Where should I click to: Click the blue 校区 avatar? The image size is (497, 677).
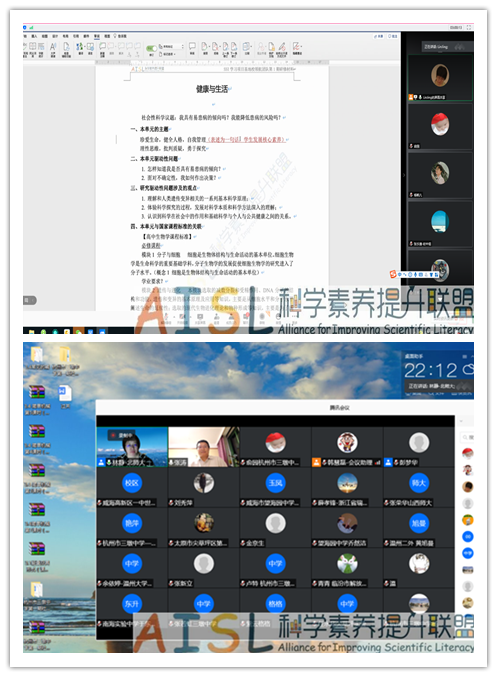point(132,483)
